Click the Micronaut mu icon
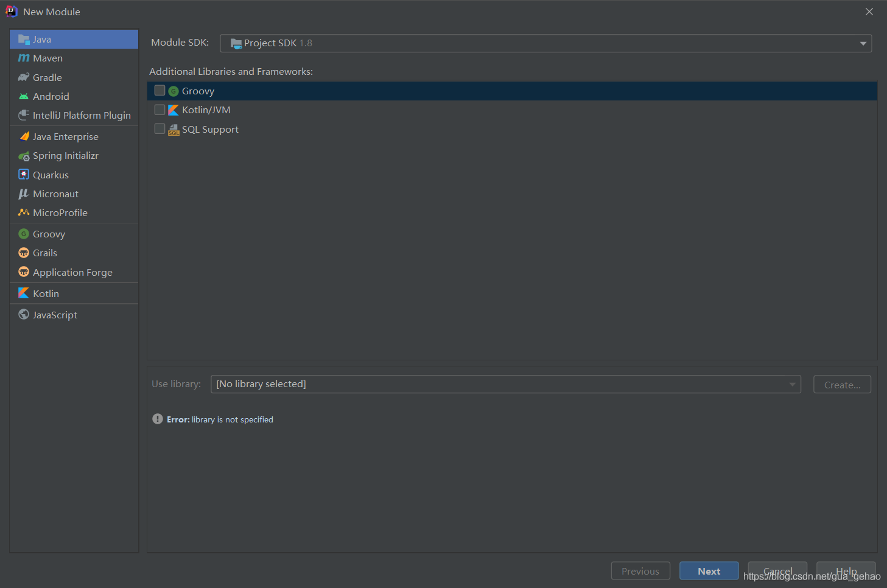Image resolution: width=887 pixels, height=588 pixels. tap(24, 194)
